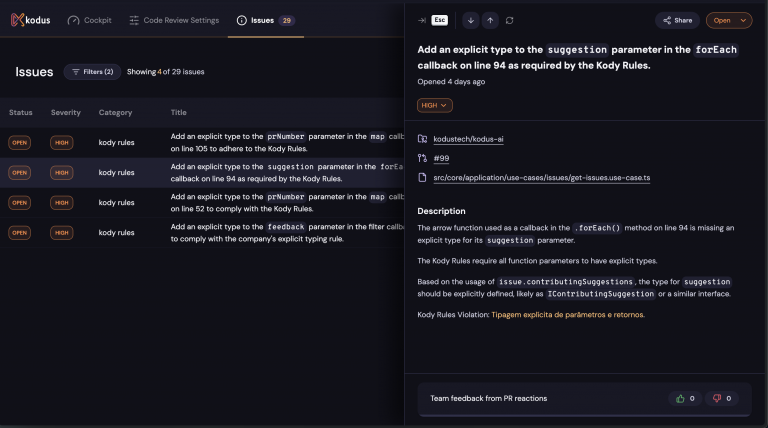The width and height of the screenshot is (768, 428).
Task: Click OPEN badge on feedback row
Action: coord(20,233)
